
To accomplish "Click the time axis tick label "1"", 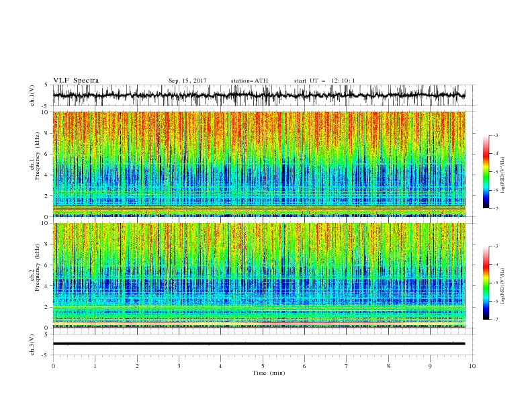I will pos(95,366).
